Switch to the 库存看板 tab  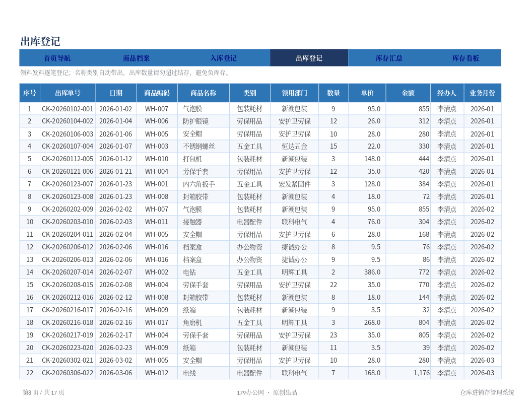pyautogui.click(x=465, y=58)
